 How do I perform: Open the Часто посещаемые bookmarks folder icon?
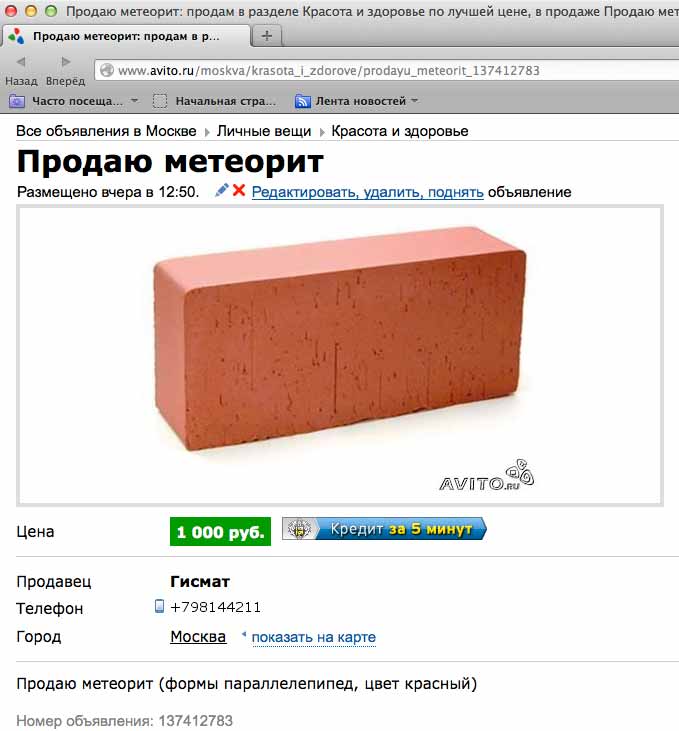pyautogui.click(x=17, y=101)
